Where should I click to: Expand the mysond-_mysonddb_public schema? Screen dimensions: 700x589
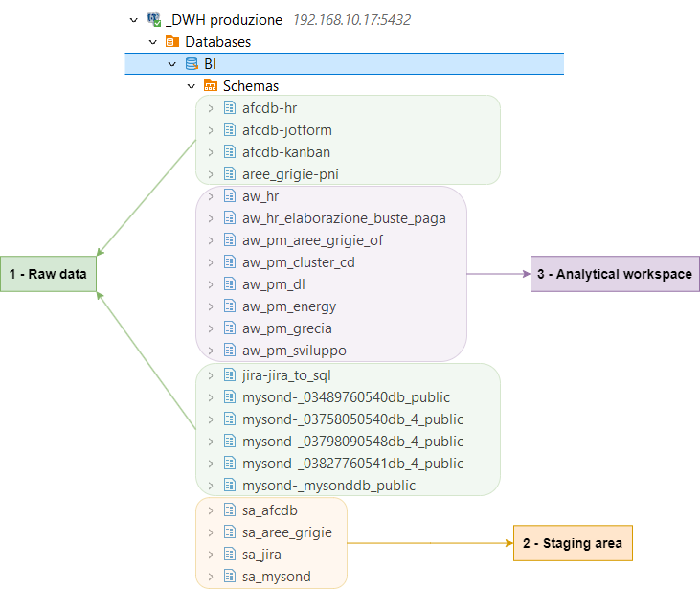tap(210, 486)
